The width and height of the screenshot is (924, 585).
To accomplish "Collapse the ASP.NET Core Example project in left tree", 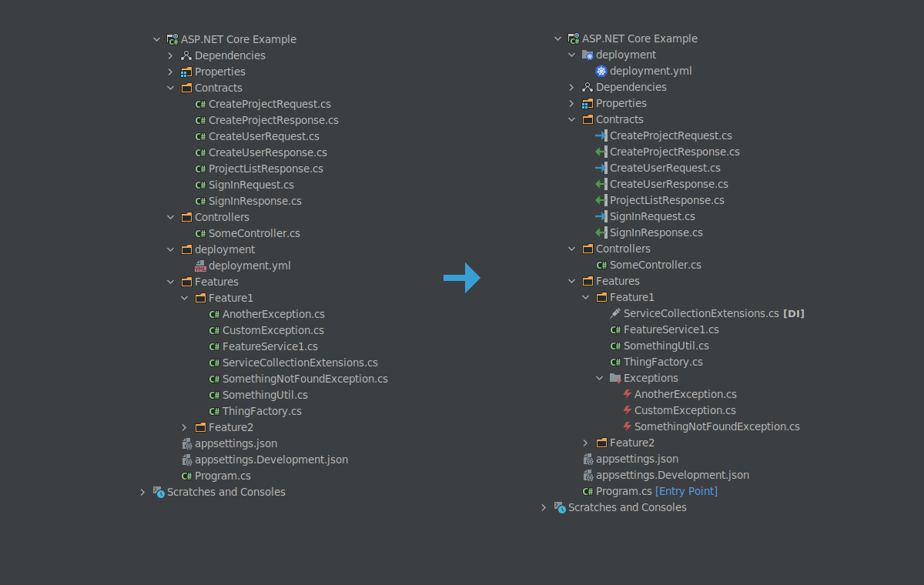I will [x=157, y=39].
